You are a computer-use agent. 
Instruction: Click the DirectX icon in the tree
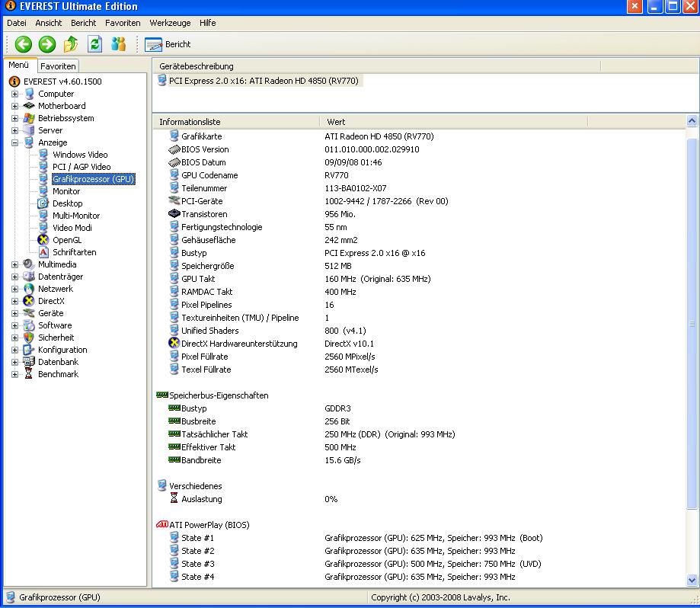point(29,301)
